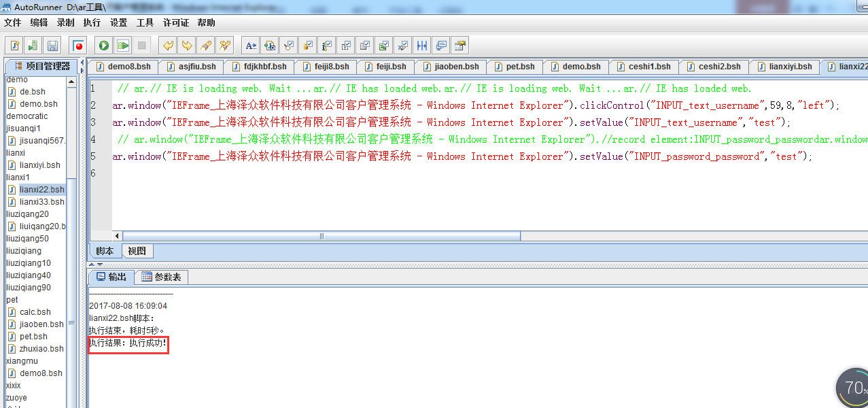Click the green spreadsheet checkpoint icon
868x408 pixels.
[384, 46]
